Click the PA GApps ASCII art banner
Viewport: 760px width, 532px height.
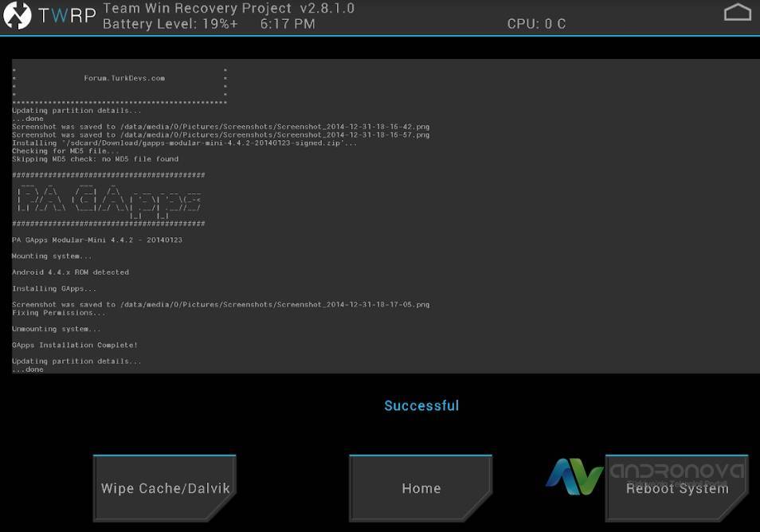pyautogui.click(x=108, y=201)
